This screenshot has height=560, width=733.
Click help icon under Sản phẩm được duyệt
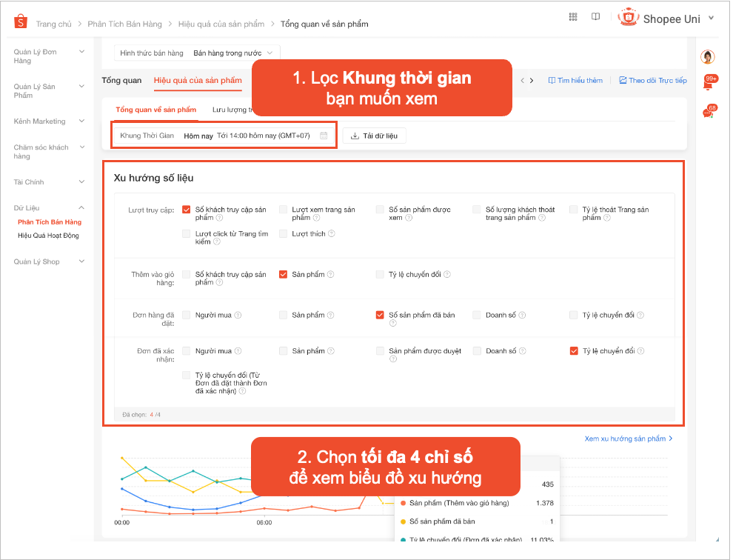click(392, 359)
